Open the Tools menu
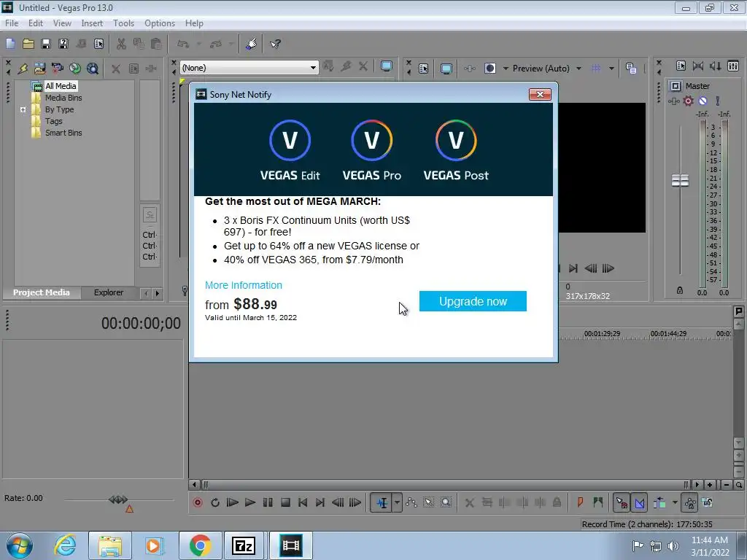Image resolution: width=747 pixels, height=560 pixels. [x=123, y=23]
